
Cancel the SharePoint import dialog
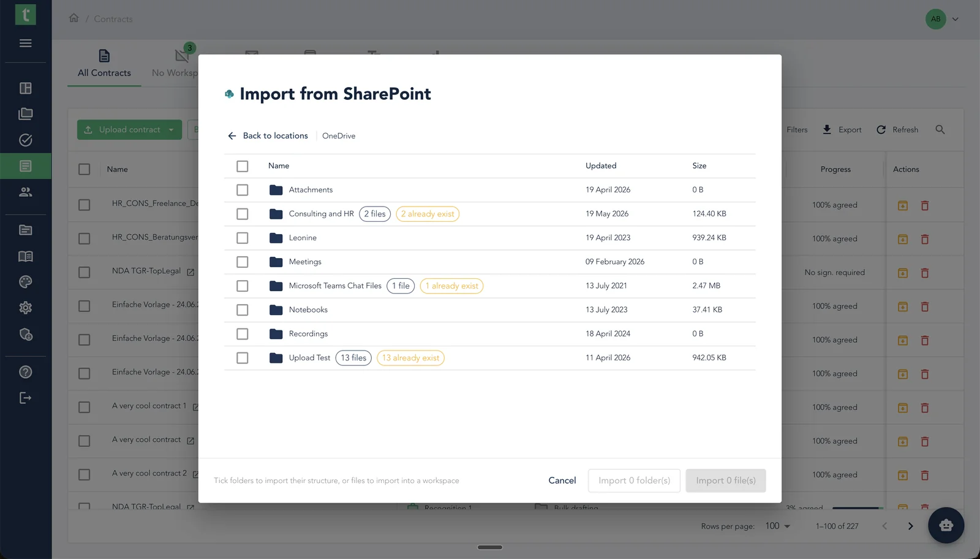[562, 481]
